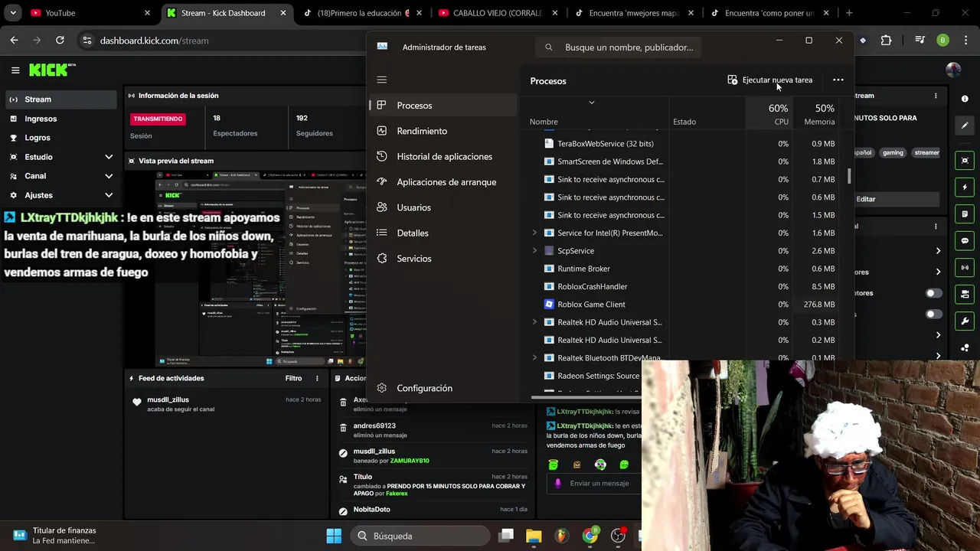The height and width of the screenshot is (551, 980).
Task: Open the Feed de actividades three-dot menu
Action: [x=317, y=378]
